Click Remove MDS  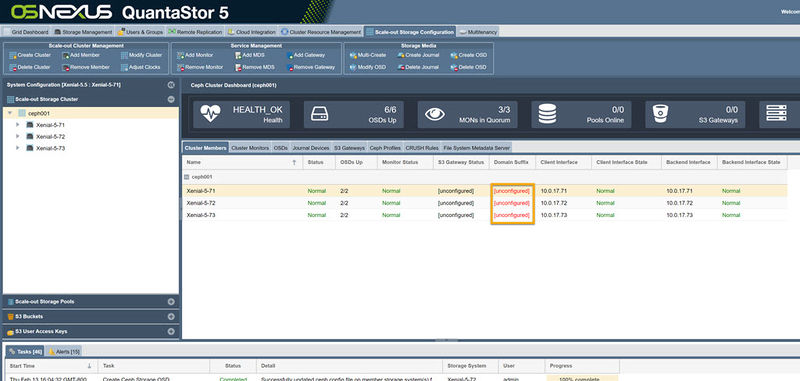pyautogui.click(x=255, y=67)
